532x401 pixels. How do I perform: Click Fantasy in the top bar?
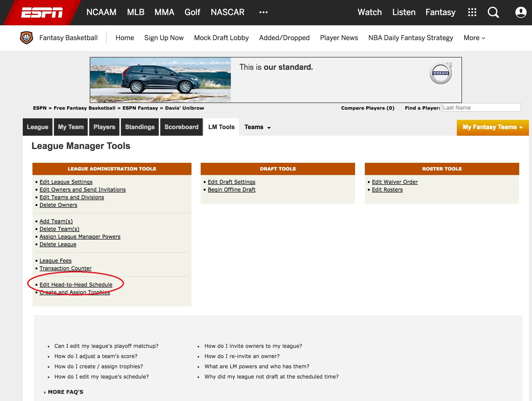(440, 12)
